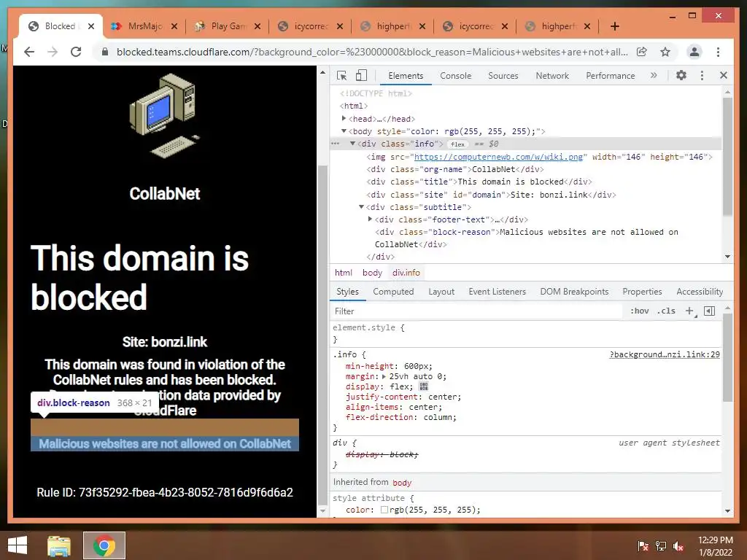The image size is (747, 560).
Task: Open a new tab with the plus button
Action: click(x=614, y=26)
